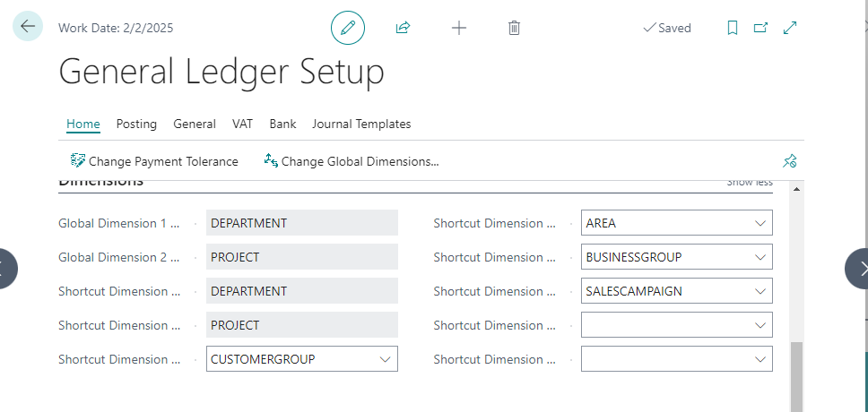Viewport: 868px width, 412px height.
Task: Open the VAT tab
Action: click(242, 124)
